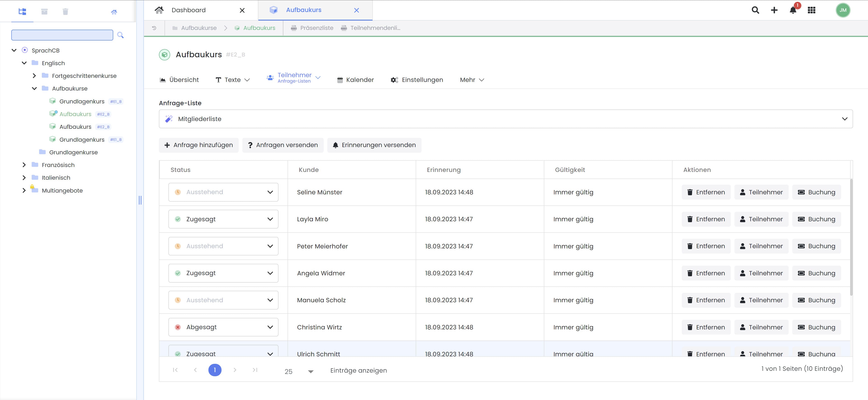The width and height of the screenshot is (868, 400).
Task: Expand the Multiangebote folder
Action: point(24,190)
